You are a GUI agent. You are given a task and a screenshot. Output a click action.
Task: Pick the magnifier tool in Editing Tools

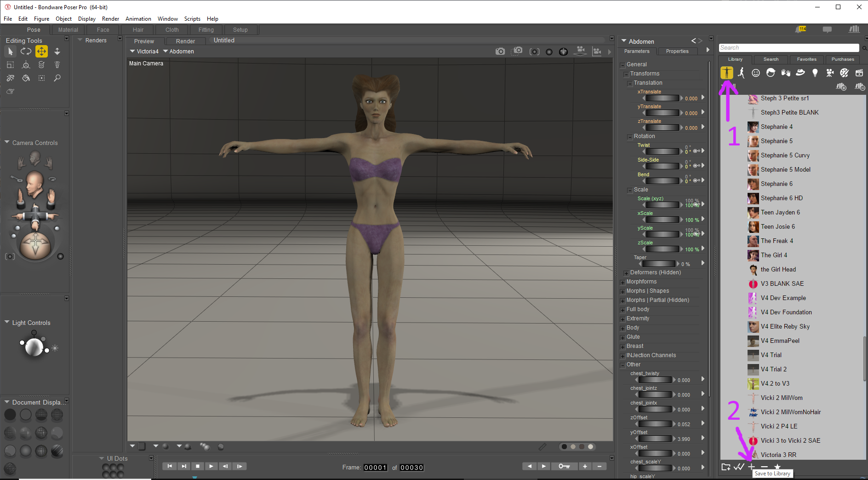[x=57, y=78]
